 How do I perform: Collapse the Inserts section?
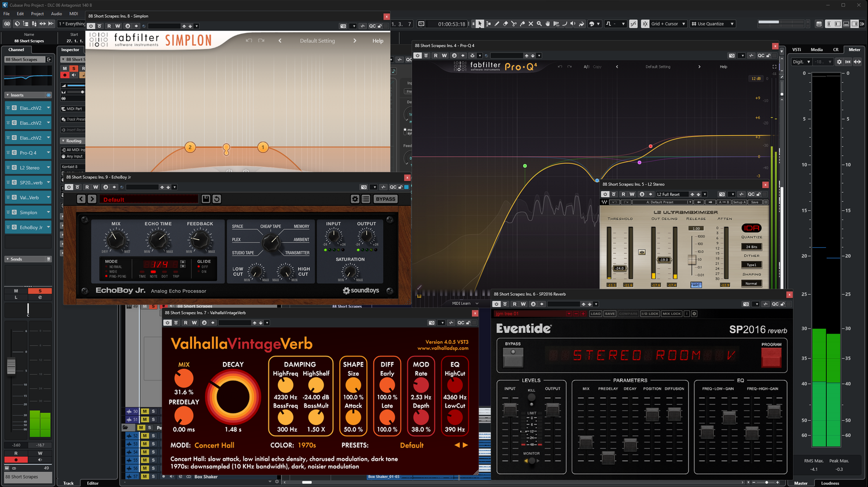click(8, 95)
